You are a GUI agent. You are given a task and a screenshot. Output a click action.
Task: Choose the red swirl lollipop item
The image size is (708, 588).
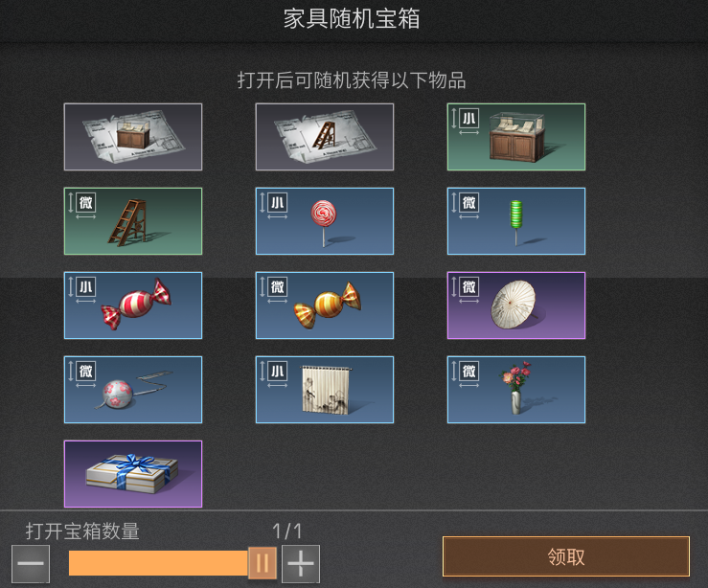tap(325, 221)
